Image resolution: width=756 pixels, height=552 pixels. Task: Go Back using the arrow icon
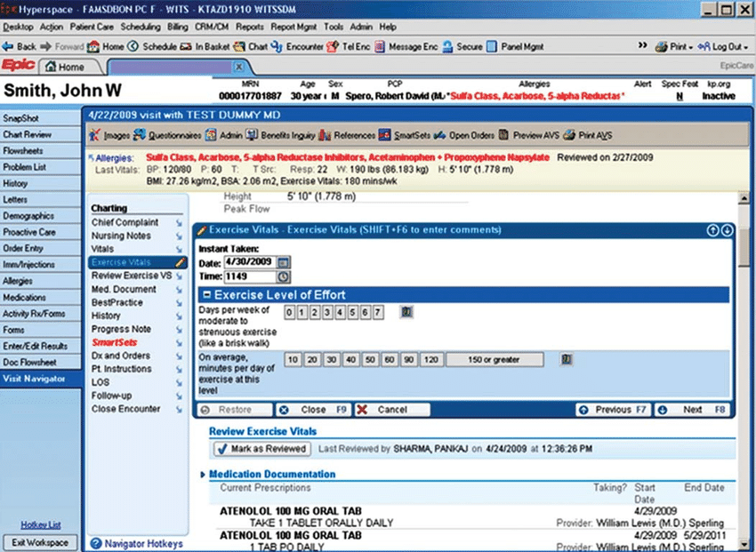pyautogui.click(x=8, y=46)
